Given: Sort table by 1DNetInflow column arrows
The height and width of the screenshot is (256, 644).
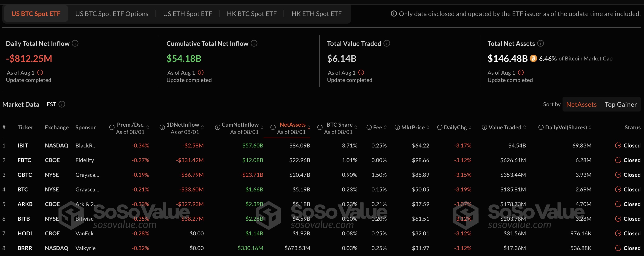Looking at the screenshot, I should point(202,127).
